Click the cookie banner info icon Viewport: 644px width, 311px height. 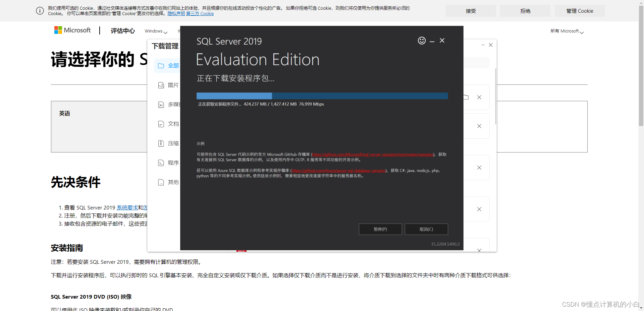click(x=40, y=11)
